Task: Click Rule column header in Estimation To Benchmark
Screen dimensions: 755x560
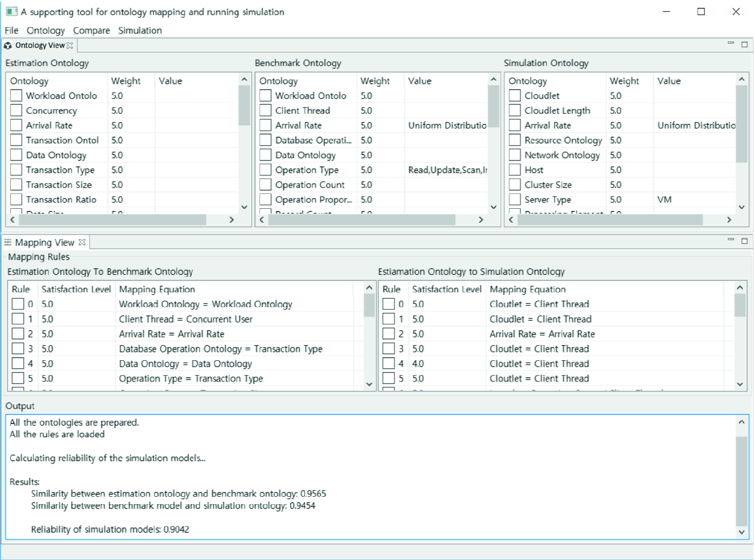Action: coord(21,289)
